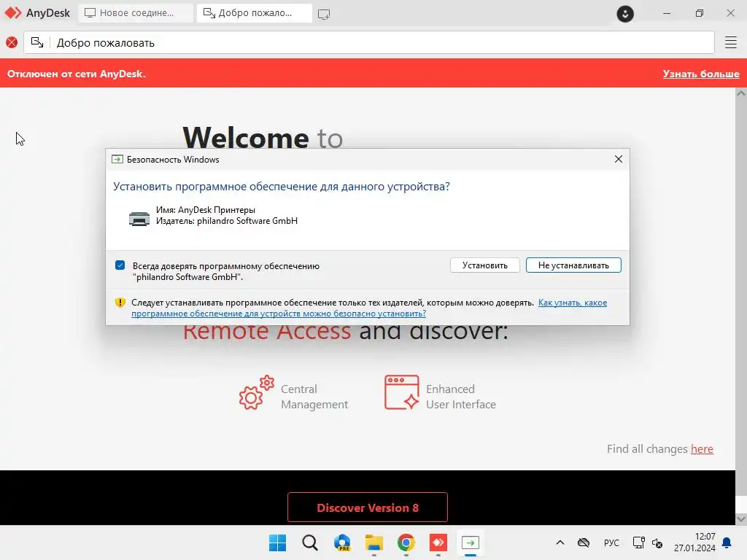Click the Добро пожаловать address field
The image size is (747, 560).
tap(368, 42)
